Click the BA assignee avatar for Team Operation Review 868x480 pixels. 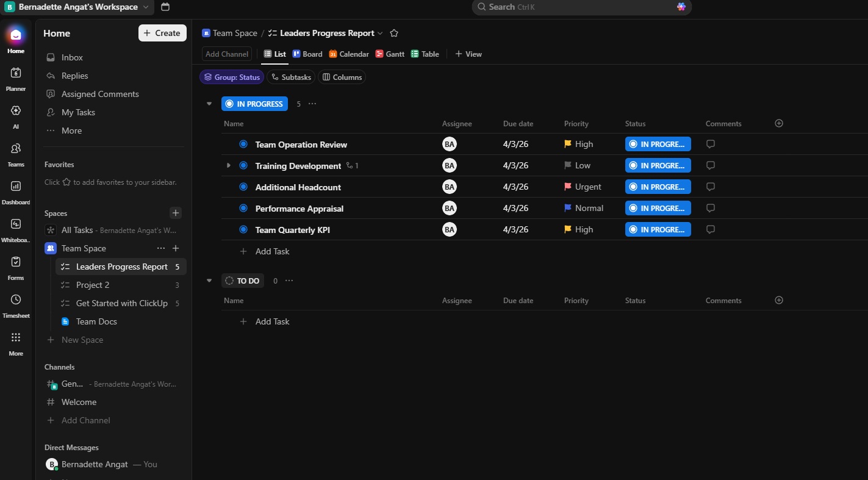coord(450,145)
